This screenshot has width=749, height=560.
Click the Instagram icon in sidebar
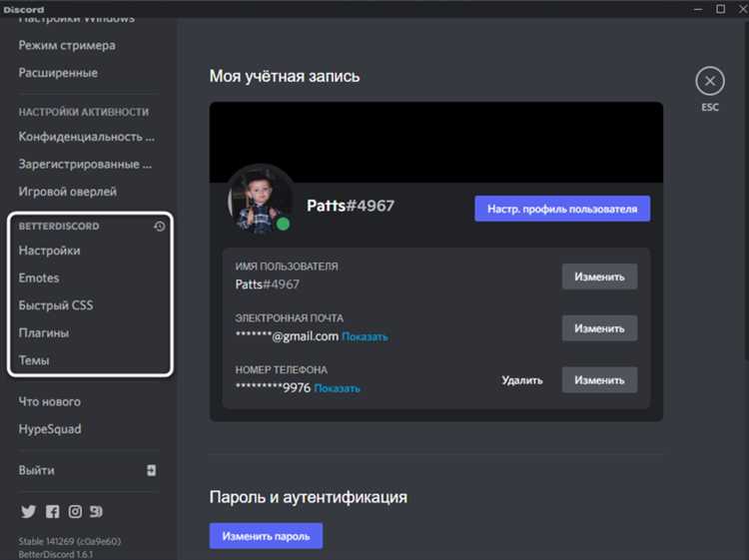pos(75,512)
